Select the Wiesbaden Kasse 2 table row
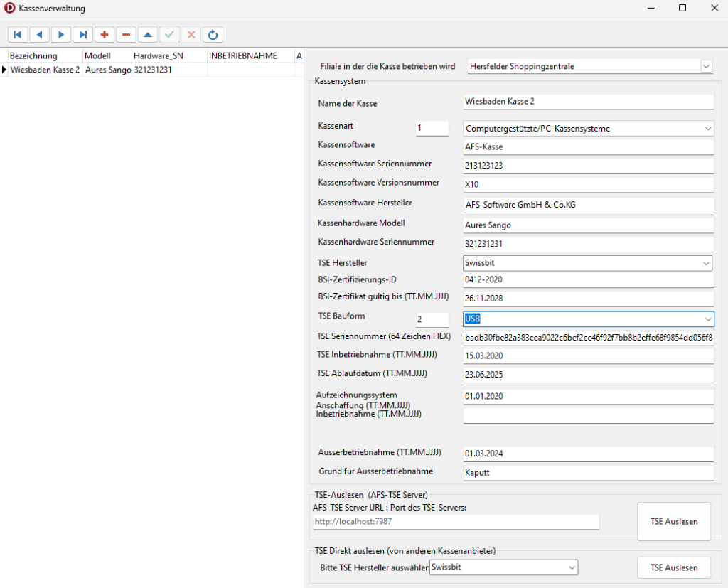728x588 pixels. [152, 70]
